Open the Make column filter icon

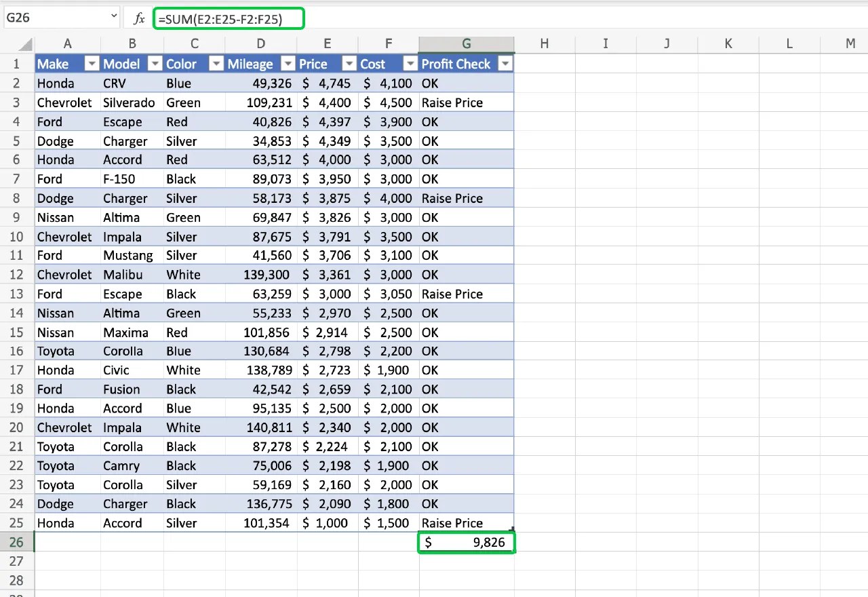92,63
